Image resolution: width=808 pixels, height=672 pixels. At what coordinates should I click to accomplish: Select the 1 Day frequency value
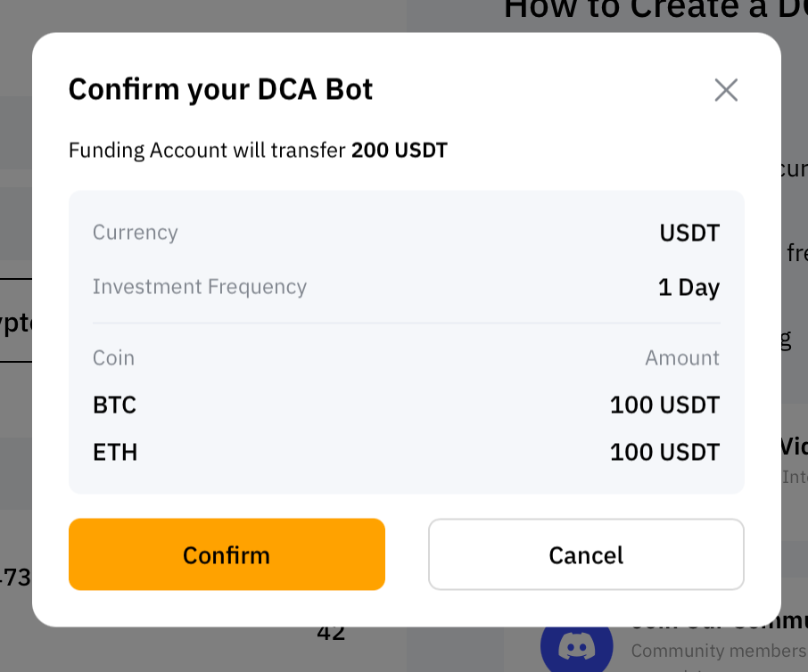tap(688, 288)
